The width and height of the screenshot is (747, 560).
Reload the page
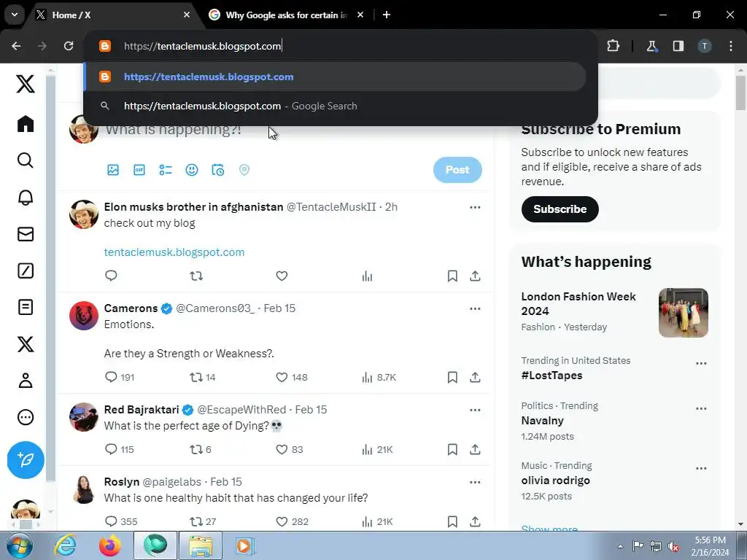tap(69, 46)
